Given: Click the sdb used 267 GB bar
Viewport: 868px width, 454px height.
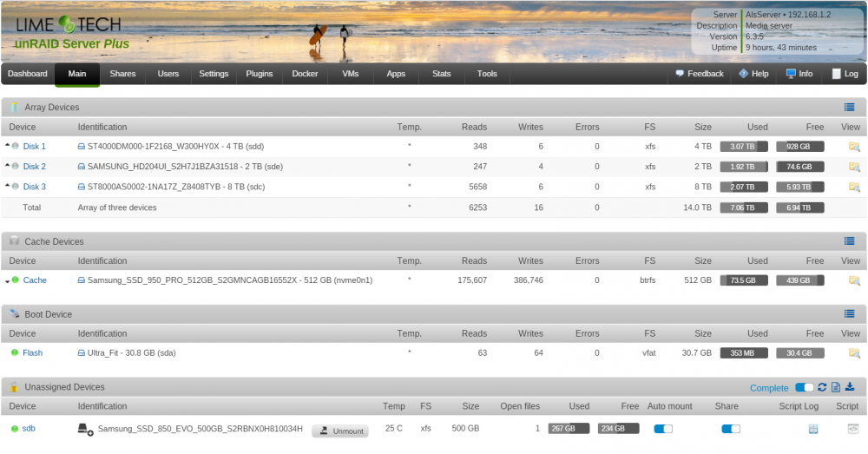Looking at the screenshot, I should (x=569, y=429).
